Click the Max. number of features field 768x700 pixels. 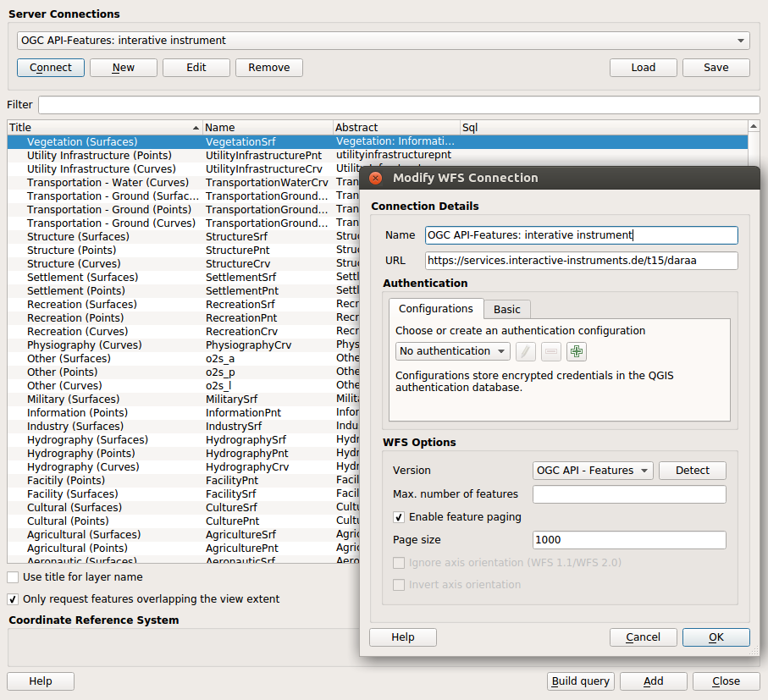click(628, 494)
